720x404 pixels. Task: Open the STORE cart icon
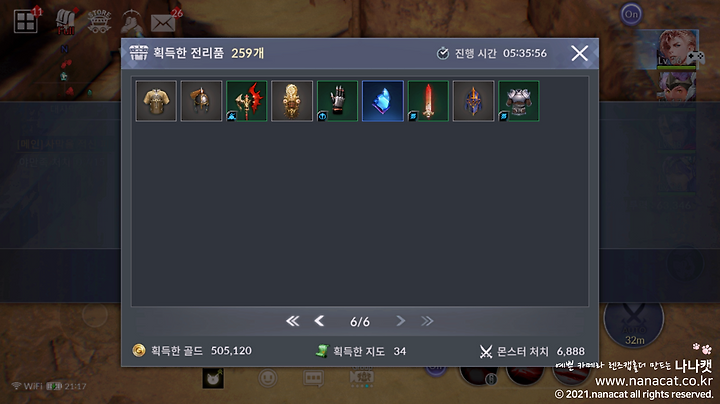click(99, 22)
